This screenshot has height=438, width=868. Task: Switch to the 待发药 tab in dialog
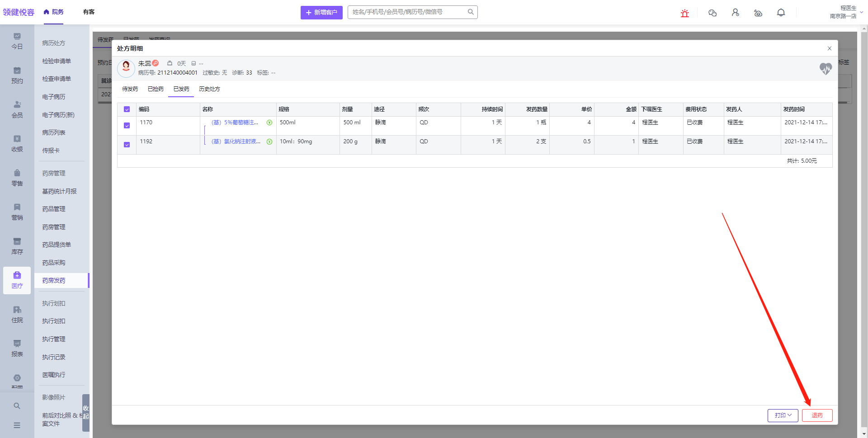click(130, 89)
